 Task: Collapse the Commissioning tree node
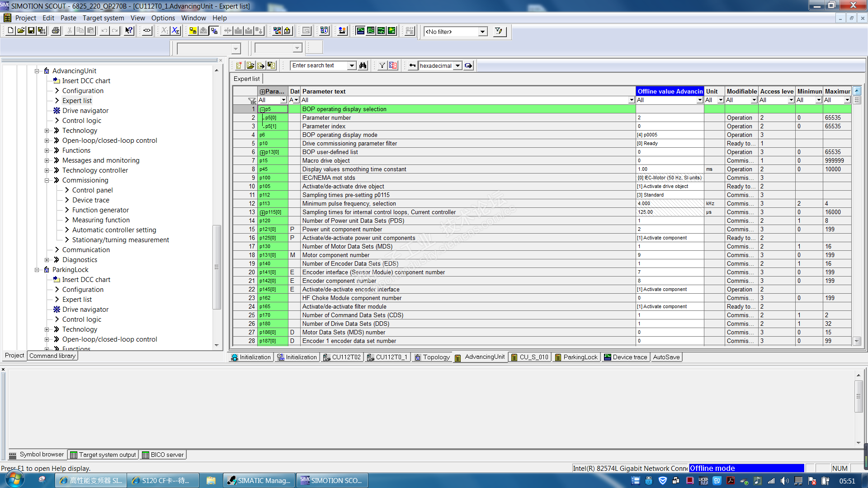(47, 180)
